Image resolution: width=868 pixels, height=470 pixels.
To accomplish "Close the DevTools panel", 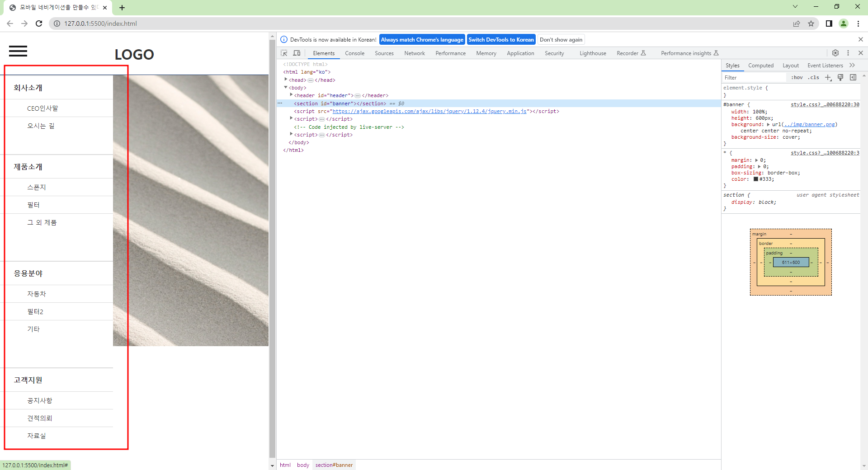I will pos(861,53).
